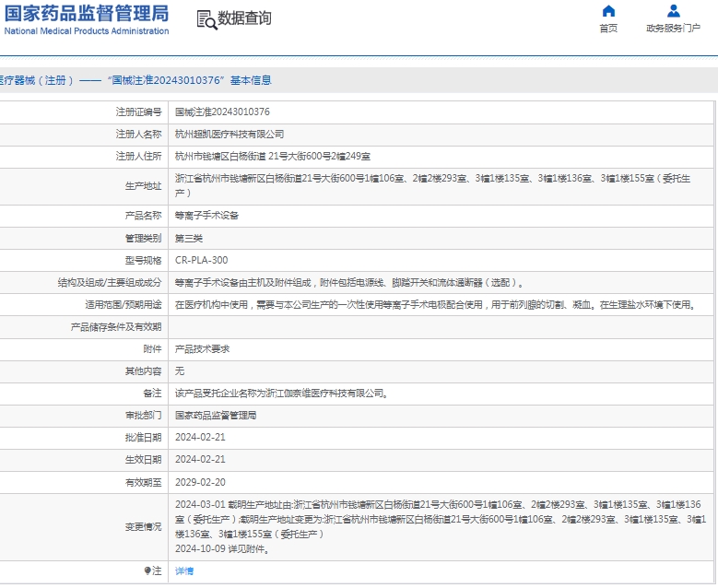Image resolution: width=718 pixels, height=588 pixels.
Task: Select approval date value beside 批准日期
Action: click(200, 438)
